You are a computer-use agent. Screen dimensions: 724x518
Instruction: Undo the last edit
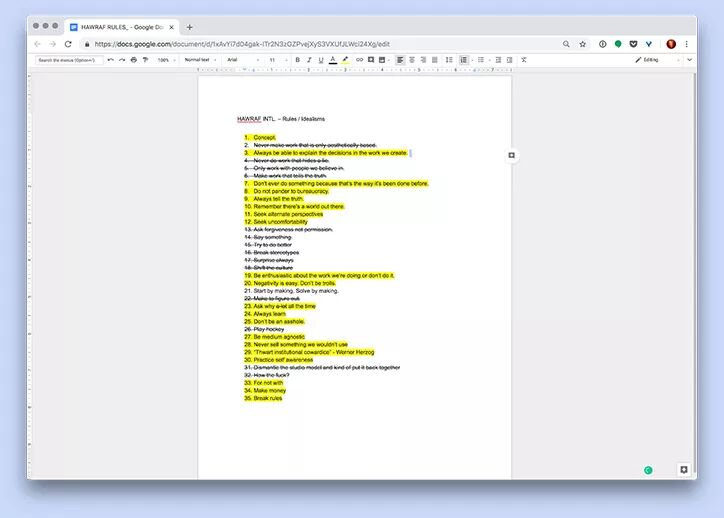(110, 60)
